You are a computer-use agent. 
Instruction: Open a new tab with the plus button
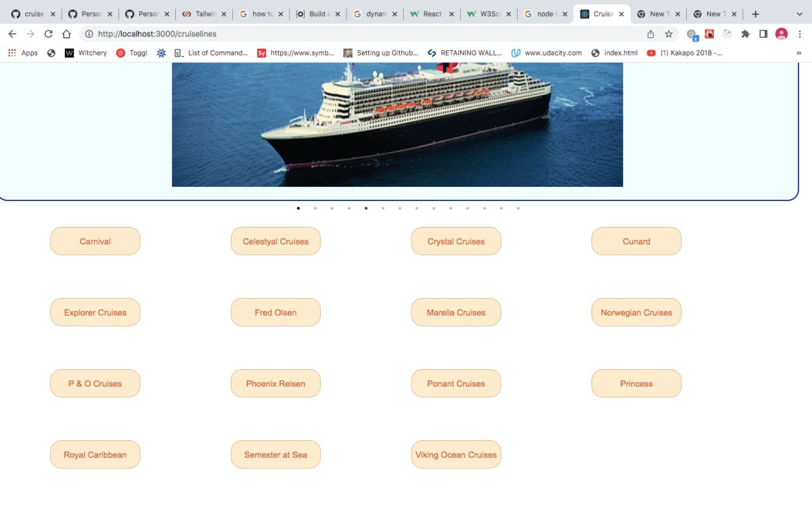(756, 14)
